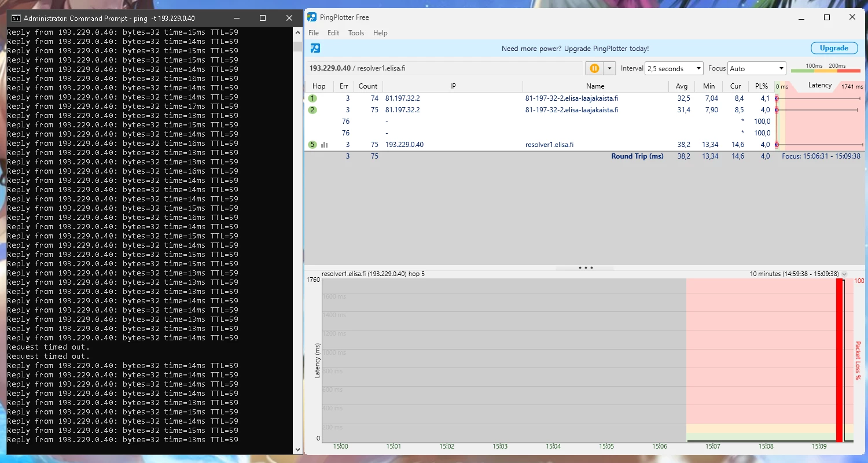The image size is (868, 463).
Task: Click the Latency column header
Action: pos(819,85)
